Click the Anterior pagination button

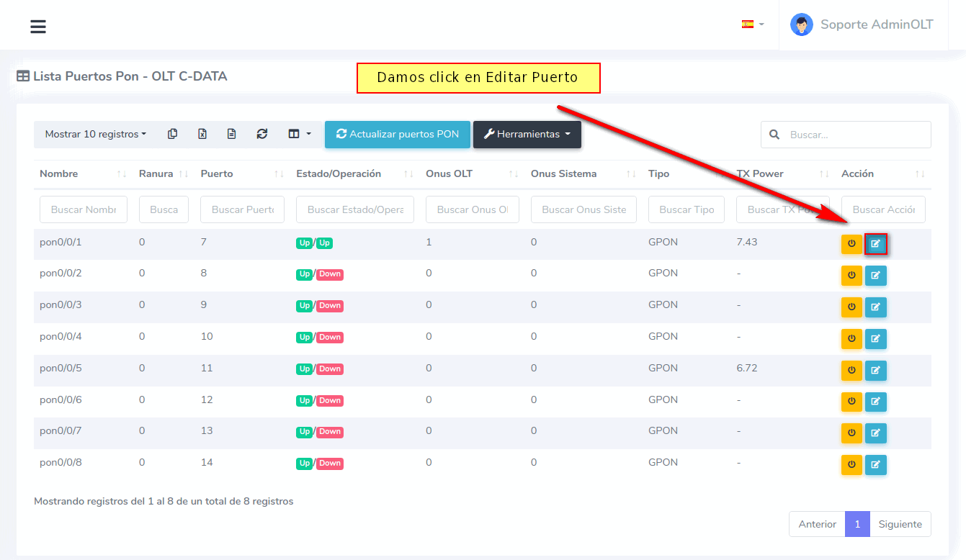click(817, 524)
